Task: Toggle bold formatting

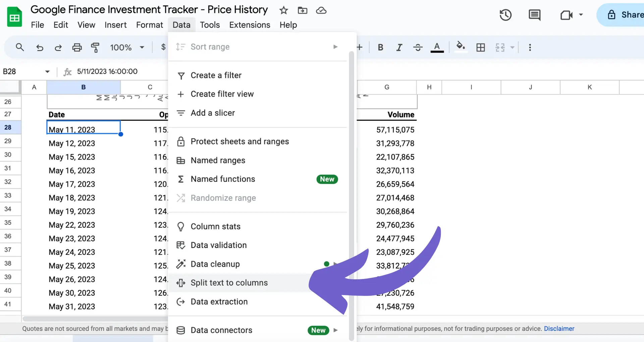Action: click(380, 47)
